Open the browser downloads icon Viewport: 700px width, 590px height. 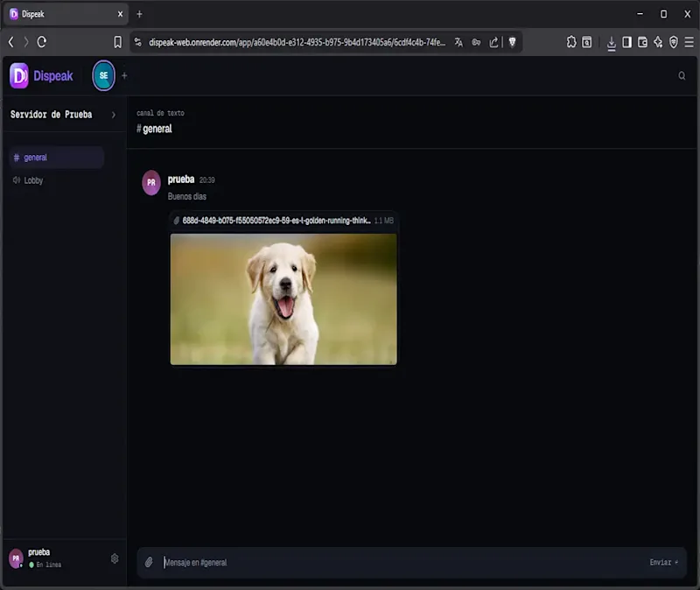coord(611,43)
